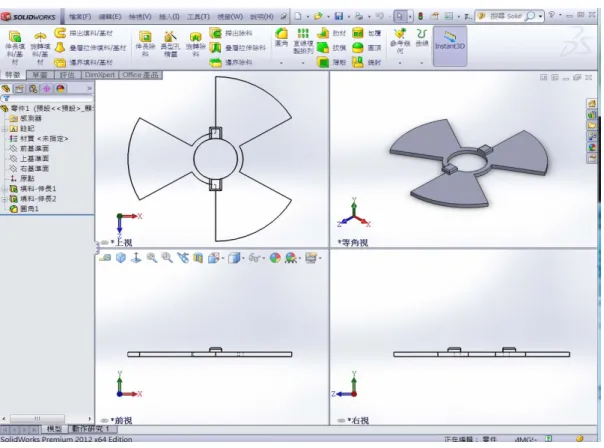Open the File (檔案) menu
The height and width of the screenshot is (448, 604).
coord(80,17)
